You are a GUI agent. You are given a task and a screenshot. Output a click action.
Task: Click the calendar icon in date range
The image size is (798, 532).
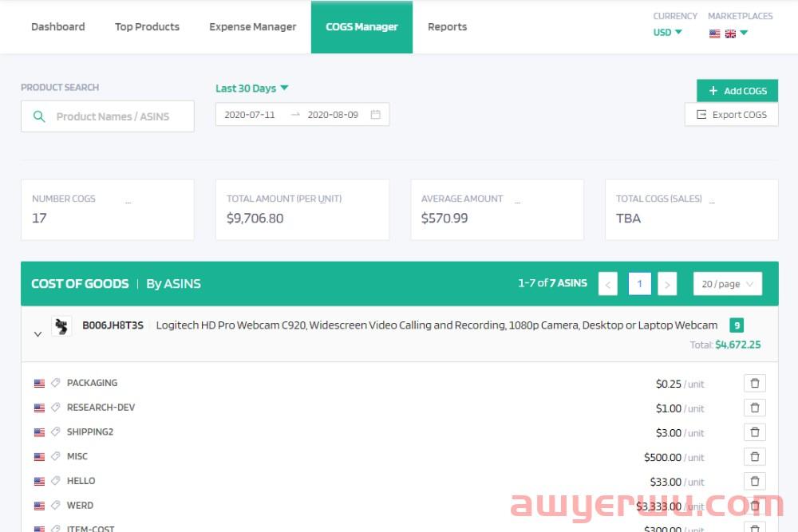click(375, 115)
